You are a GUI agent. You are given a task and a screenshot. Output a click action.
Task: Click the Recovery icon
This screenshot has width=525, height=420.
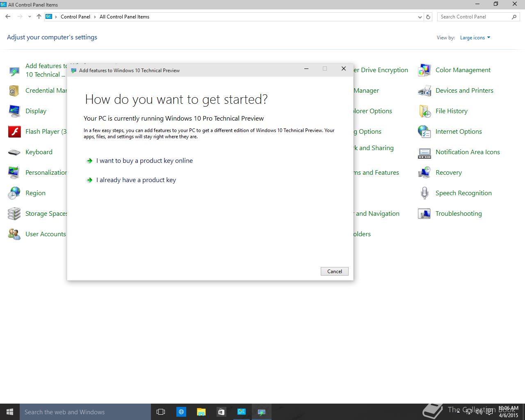coord(425,173)
